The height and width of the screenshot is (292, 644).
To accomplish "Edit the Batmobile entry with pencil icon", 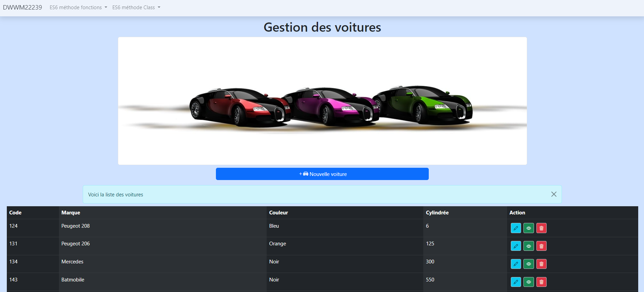I will [516, 282].
